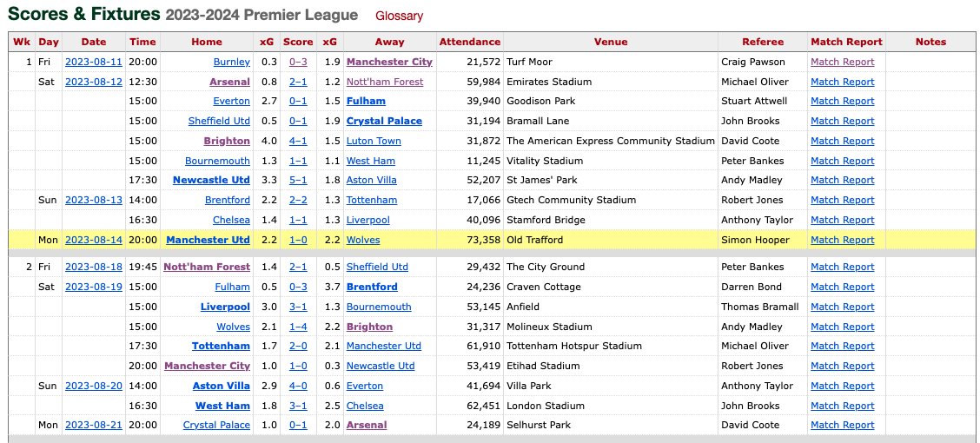Open West Ham away link at Bournemouth
Screen dimensions: 980x443
coord(370,161)
